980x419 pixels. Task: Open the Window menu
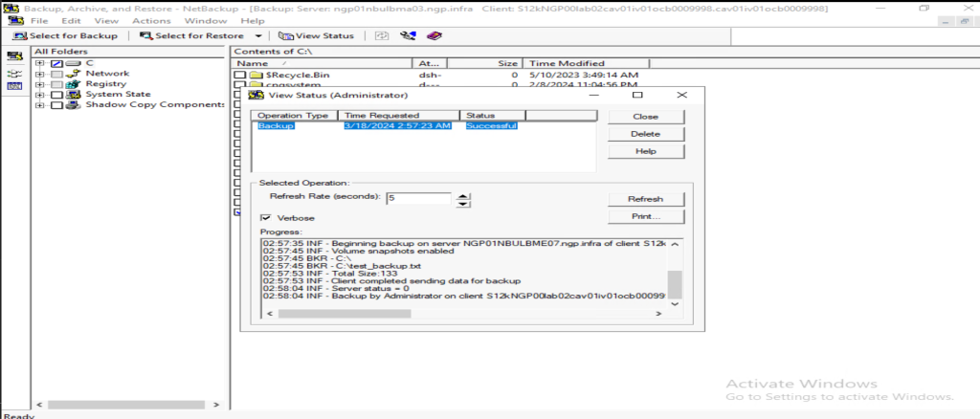tap(206, 21)
